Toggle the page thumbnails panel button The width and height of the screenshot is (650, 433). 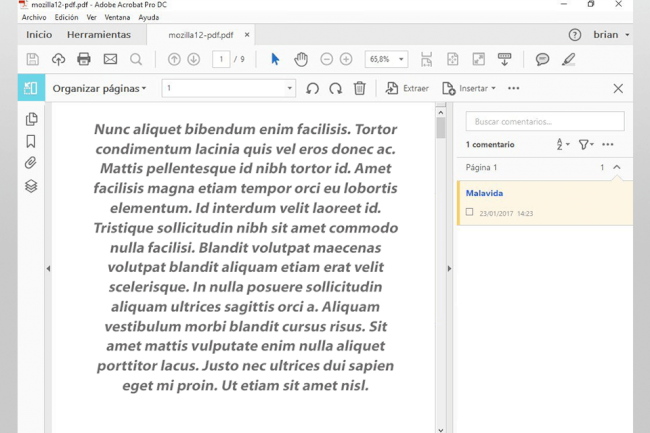coord(31,88)
